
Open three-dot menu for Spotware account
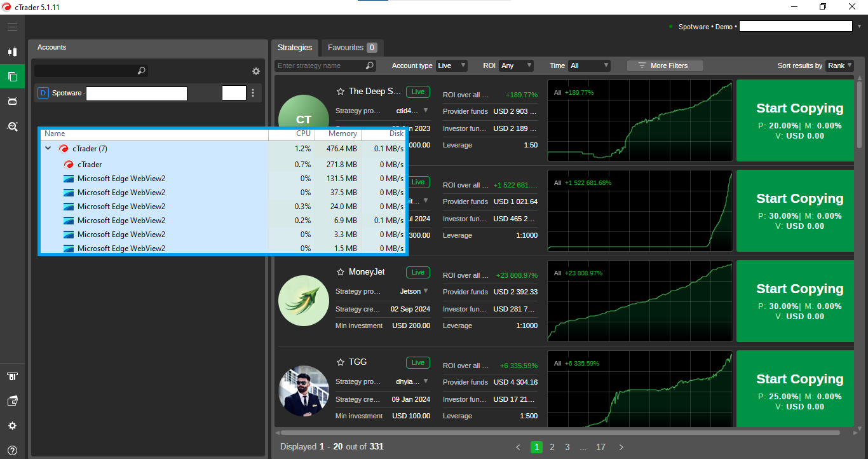[253, 93]
